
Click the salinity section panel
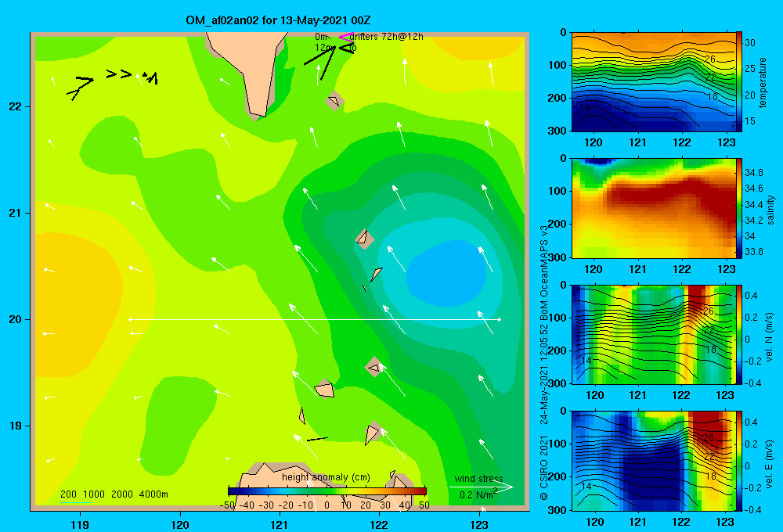[654, 208]
